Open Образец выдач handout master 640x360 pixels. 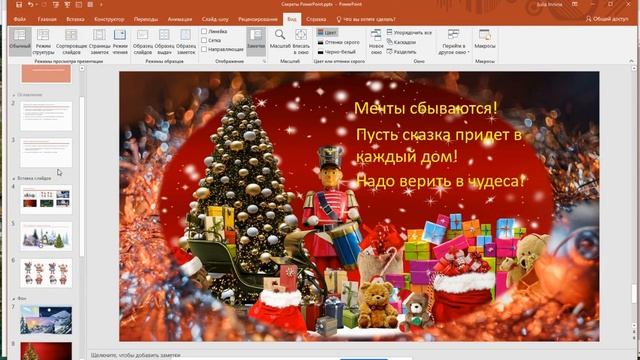pyautogui.click(x=164, y=42)
